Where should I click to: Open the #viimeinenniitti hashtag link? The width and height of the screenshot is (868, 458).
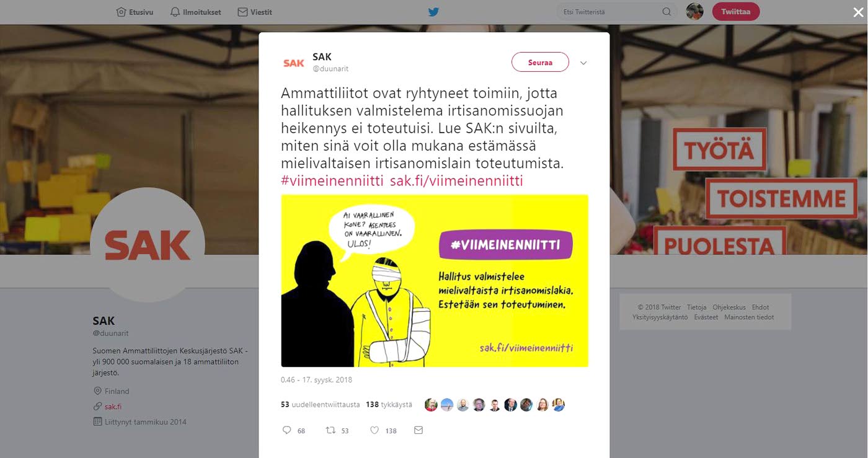pyautogui.click(x=332, y=181)
